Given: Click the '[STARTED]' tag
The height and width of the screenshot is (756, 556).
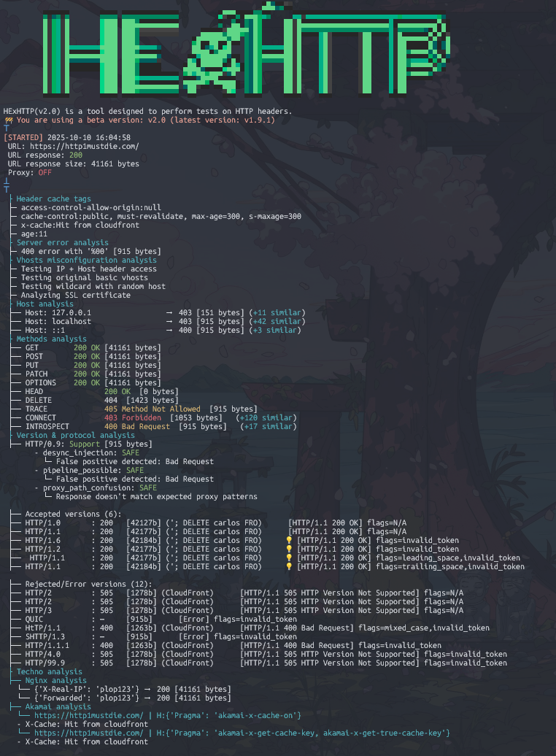Looking at the screenshot, I should [23, 137].
